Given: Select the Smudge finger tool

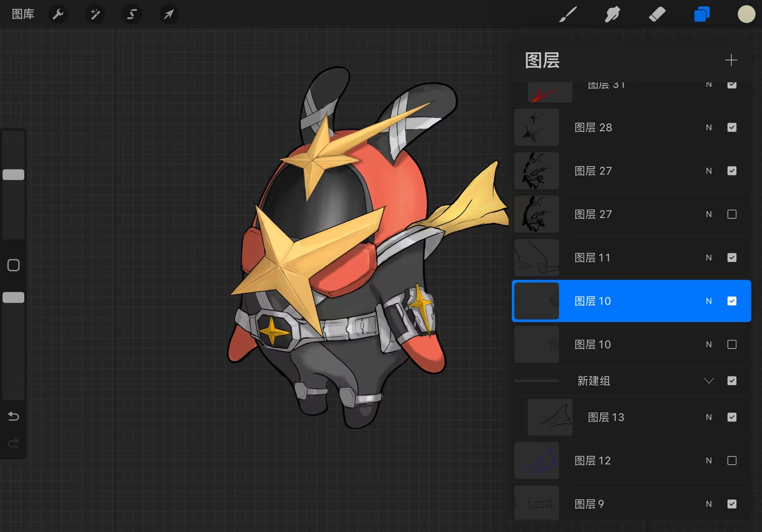Looking at the screenshot, I should [x=612, y=15].
